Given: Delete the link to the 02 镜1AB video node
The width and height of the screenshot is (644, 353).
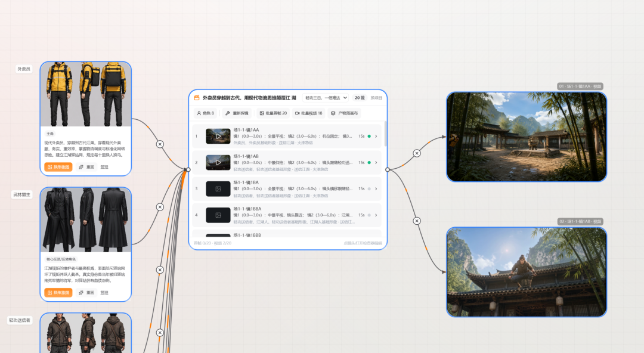Looking at the screenshot, I should click(416, 221).
